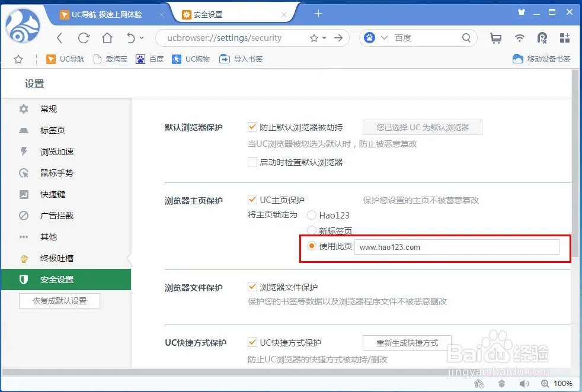Adjust the 100% page zoom control
This screenshot has width=582, height=392.
click(x=565, y=384)
